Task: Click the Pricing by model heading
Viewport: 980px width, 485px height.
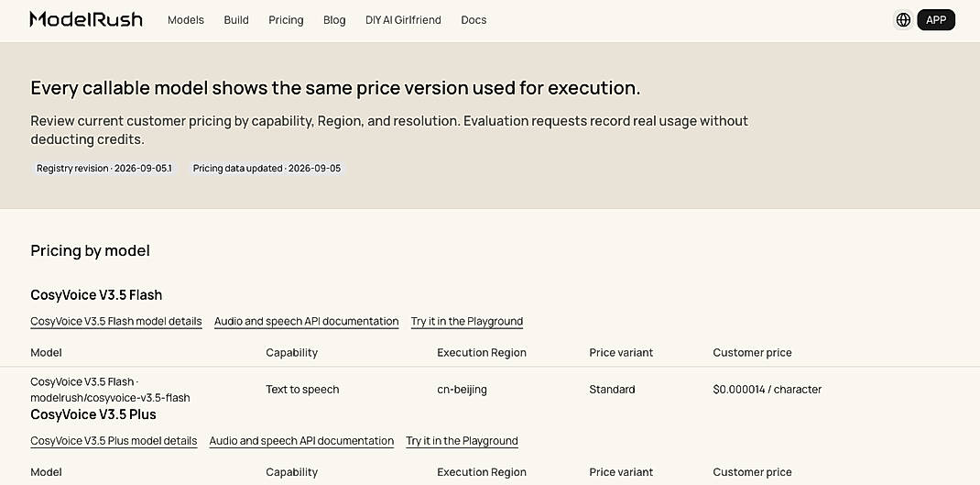Action: pyautogui.click(x=90, y=251)
